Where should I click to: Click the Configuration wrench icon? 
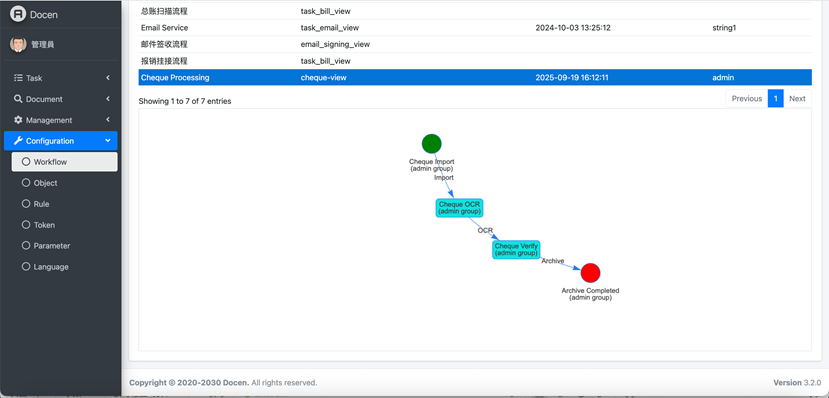(19, 141)
